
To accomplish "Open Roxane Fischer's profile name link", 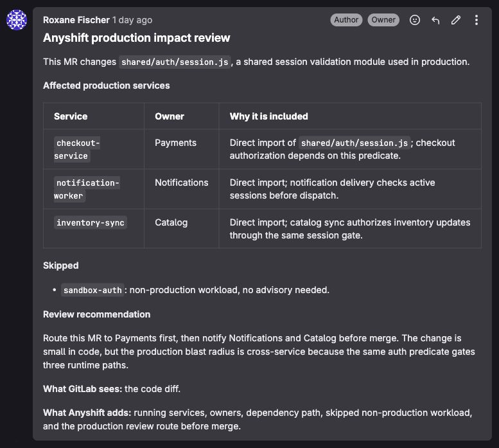I will click(x=76, y=20).
